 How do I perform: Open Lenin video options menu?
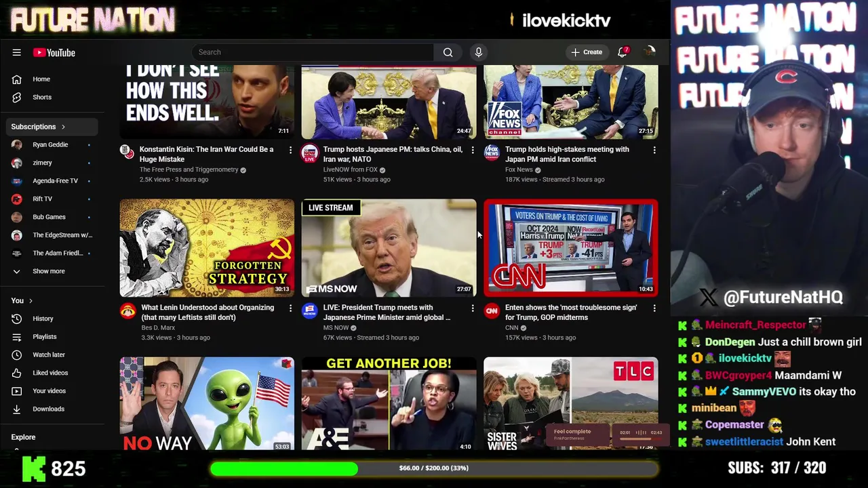290,308
